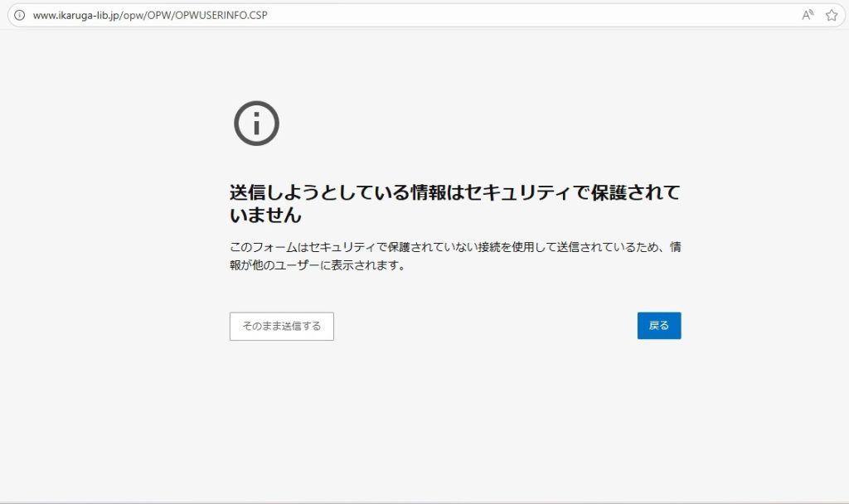This screenshot has height=504, width=849.
Task: Go back using the 戻る control
Action: 659,325
